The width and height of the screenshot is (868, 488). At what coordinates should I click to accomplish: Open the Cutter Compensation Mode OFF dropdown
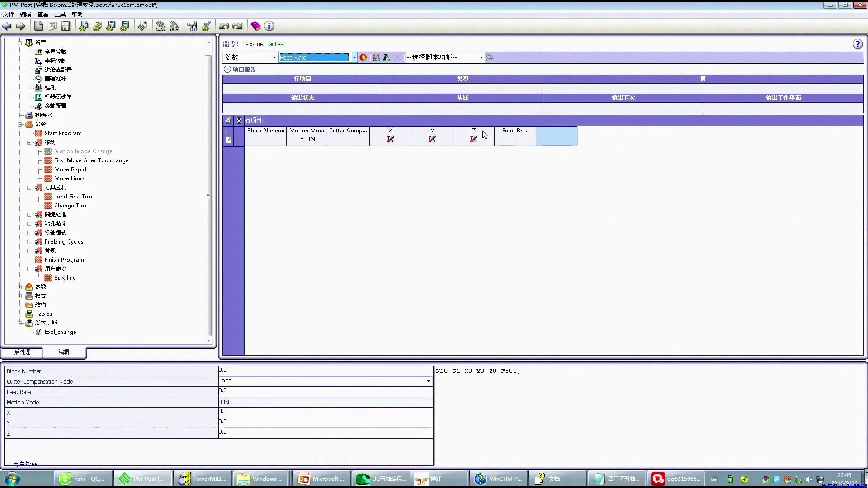[428, 381]
